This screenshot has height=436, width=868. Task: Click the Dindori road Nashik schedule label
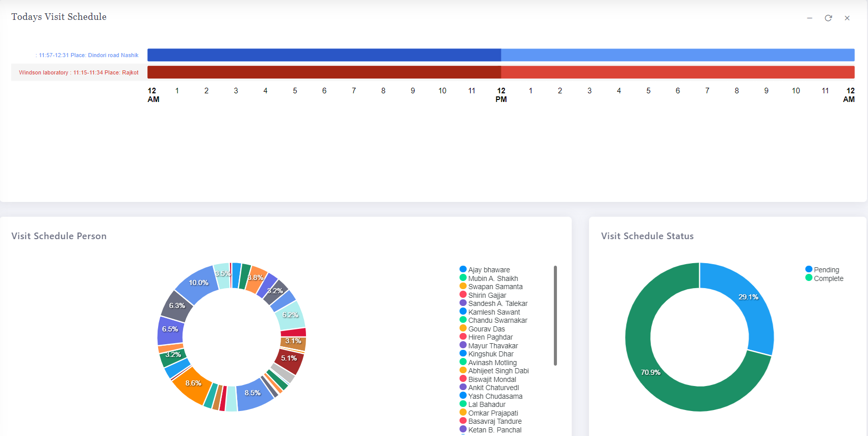click(87, 55)
